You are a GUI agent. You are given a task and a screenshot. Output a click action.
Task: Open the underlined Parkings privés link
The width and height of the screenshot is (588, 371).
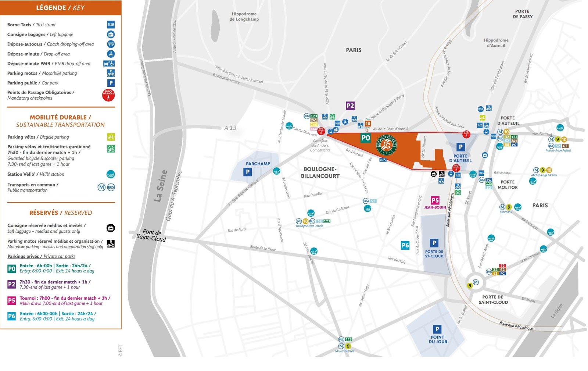click(x=41, y=256)
